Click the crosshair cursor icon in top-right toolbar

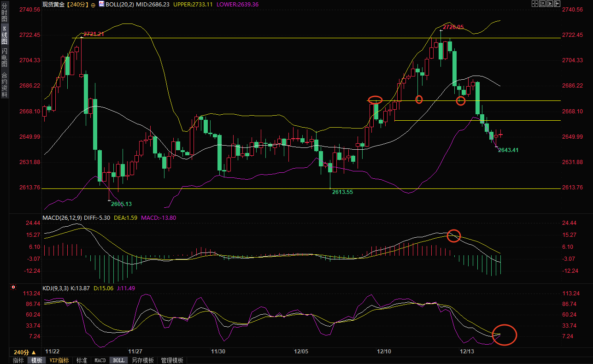click(x=535, y=4)
